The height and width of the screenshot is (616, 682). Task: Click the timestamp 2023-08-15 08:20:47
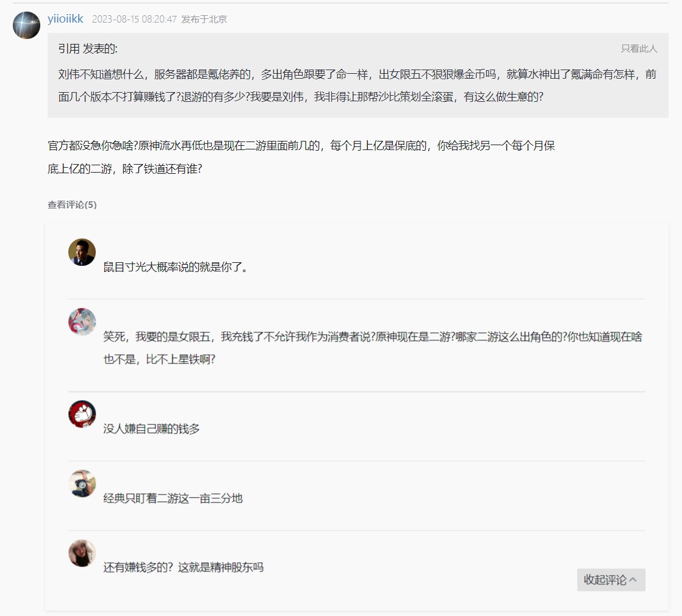point(134,19)
